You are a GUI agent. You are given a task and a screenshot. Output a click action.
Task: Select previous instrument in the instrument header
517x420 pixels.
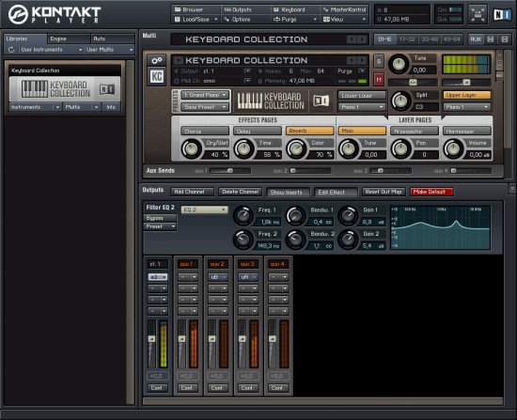pos(352,60)
